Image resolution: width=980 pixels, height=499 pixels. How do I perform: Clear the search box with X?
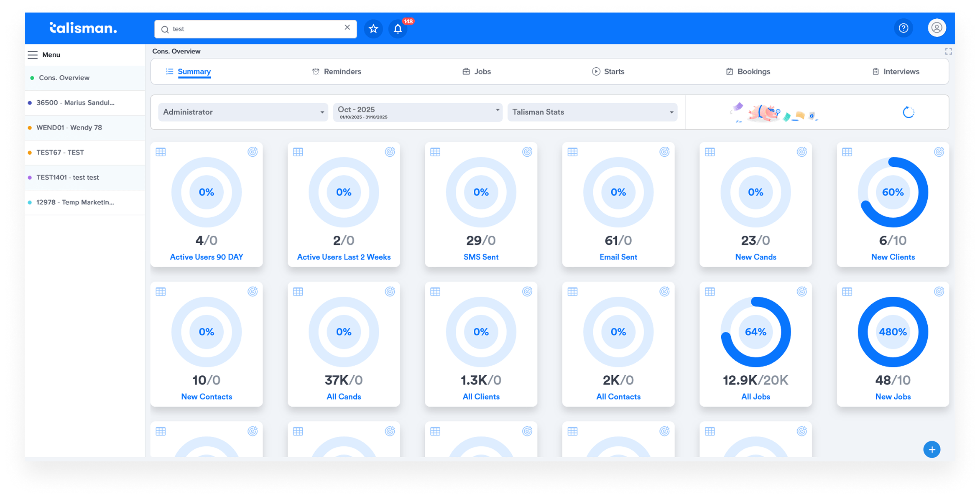pyautogui.click(x=347, y=28)
